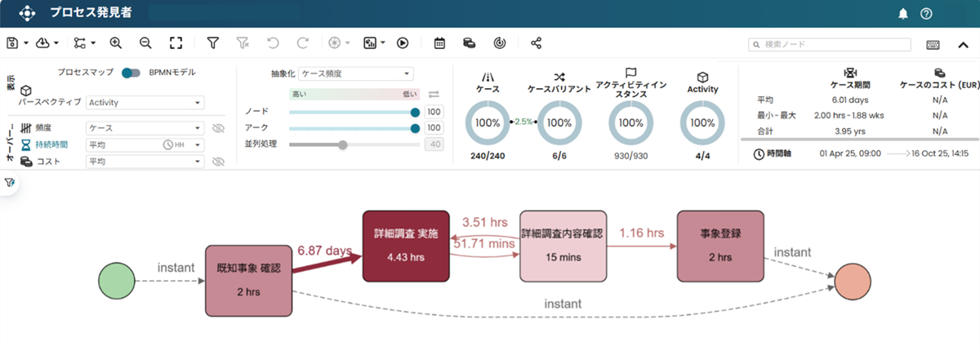Click the fit-to-screen icon
The image size is (980, 351).
coord(176,43)
